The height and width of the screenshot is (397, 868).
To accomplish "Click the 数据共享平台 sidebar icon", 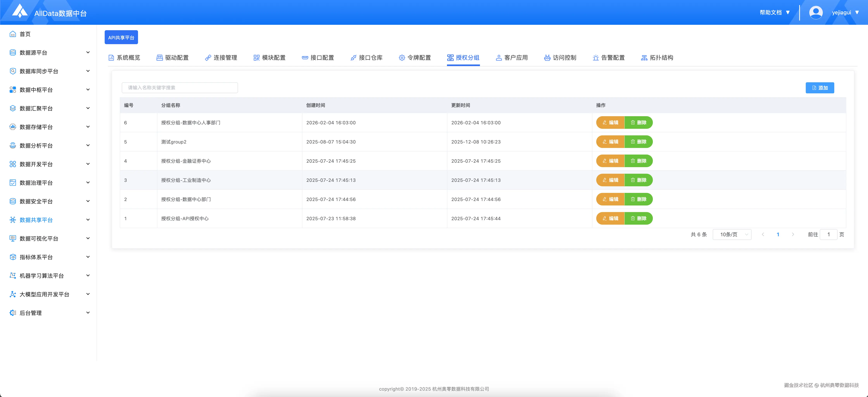I will coord(13,220).
